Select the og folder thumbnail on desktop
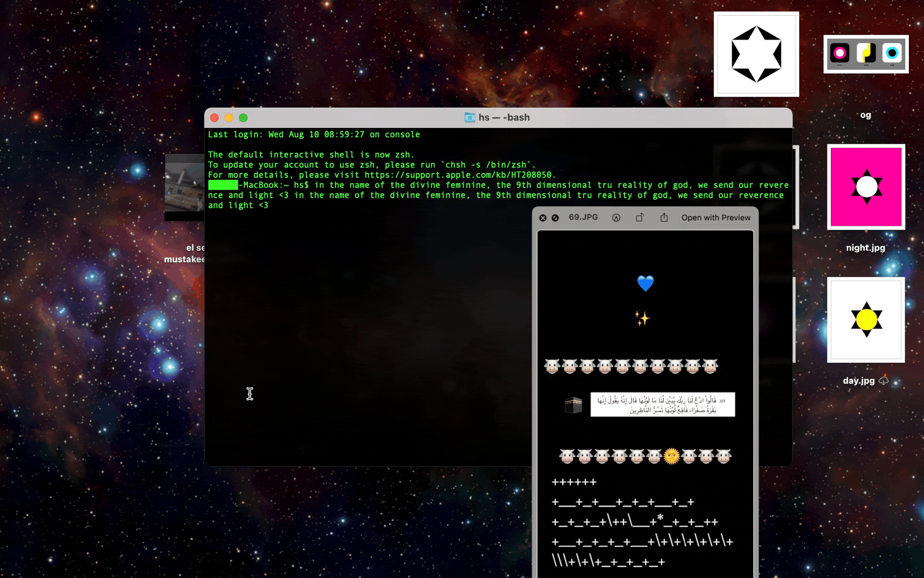This screenshot has height=578, width=924. click(866, 54)
